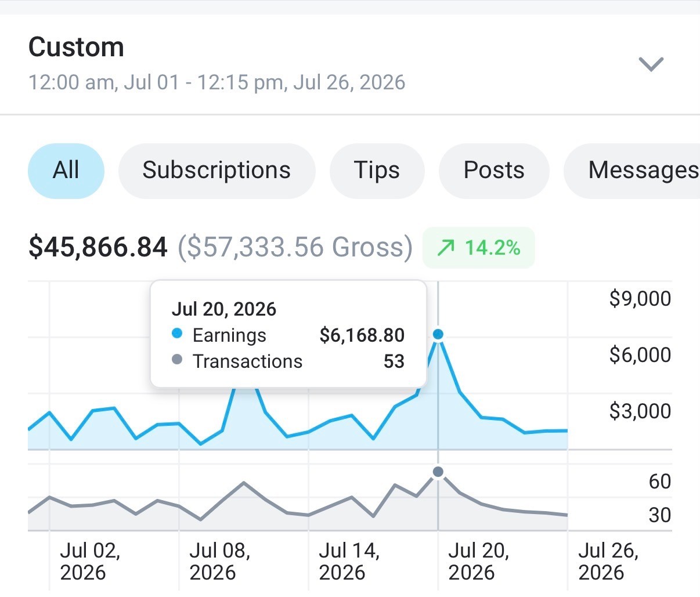Image resolution: width=700 pixels, height=597 pixels.
Task: Click the green 14.2% growth badge
Action: 478,248
